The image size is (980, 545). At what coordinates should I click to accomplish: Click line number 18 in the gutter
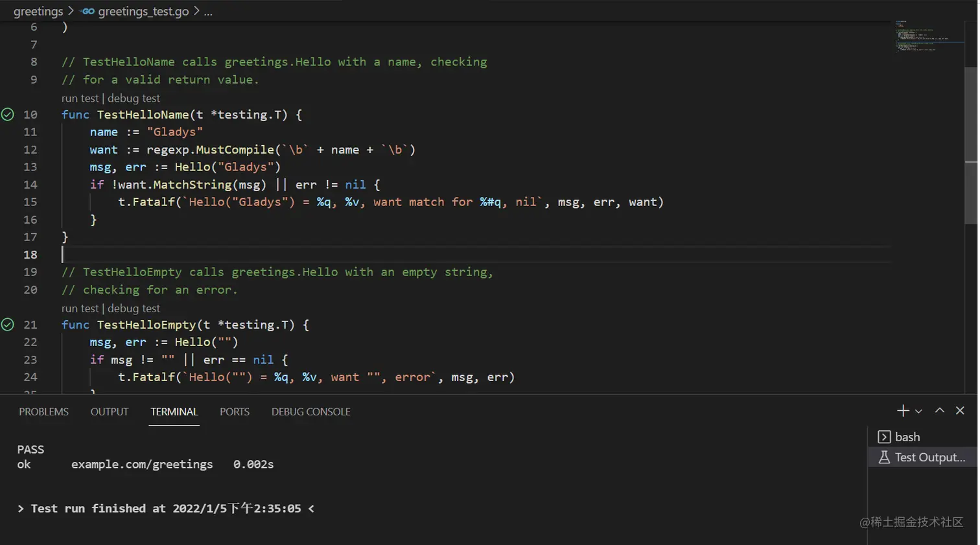pos(30,255)
